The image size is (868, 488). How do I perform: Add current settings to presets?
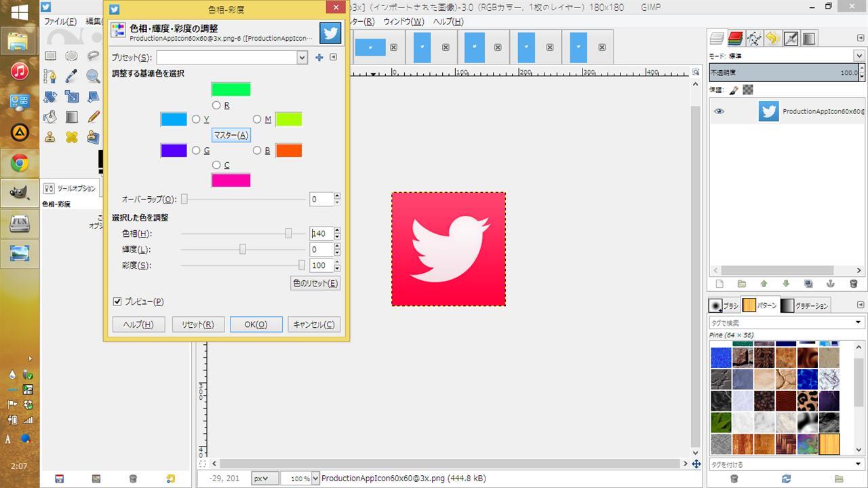pos(319,58)
